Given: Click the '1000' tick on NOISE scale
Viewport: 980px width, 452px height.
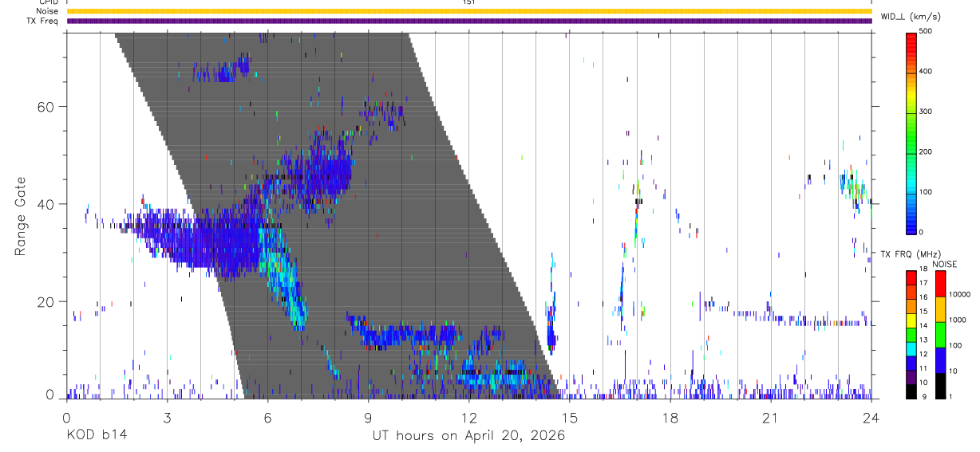Looking at the screenshot, I should 958,320.
